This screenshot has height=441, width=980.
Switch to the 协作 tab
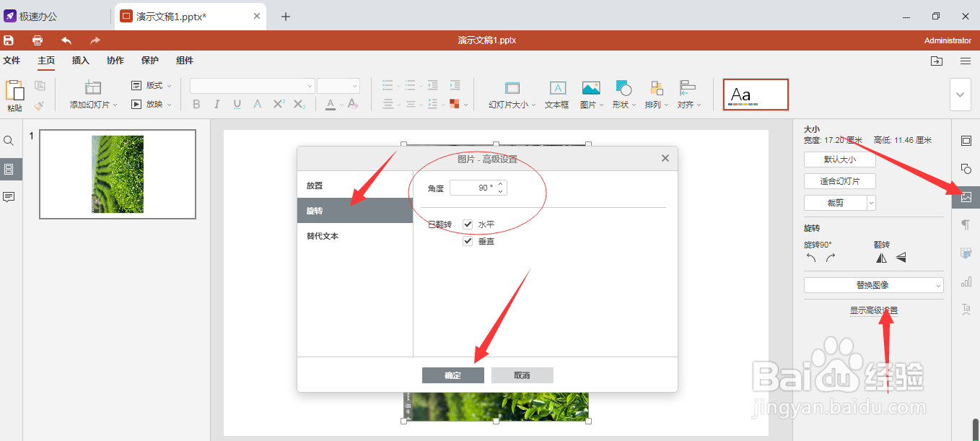coord(115,61)
